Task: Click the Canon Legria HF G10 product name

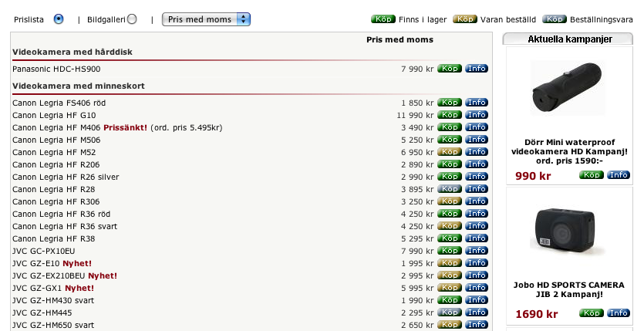Action: [54, 116]
